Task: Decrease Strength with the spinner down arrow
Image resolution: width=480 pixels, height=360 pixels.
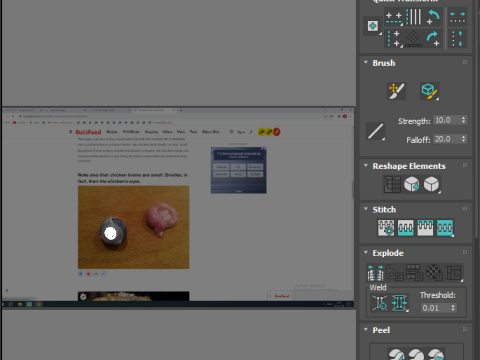Action: [x=463, y=123]
